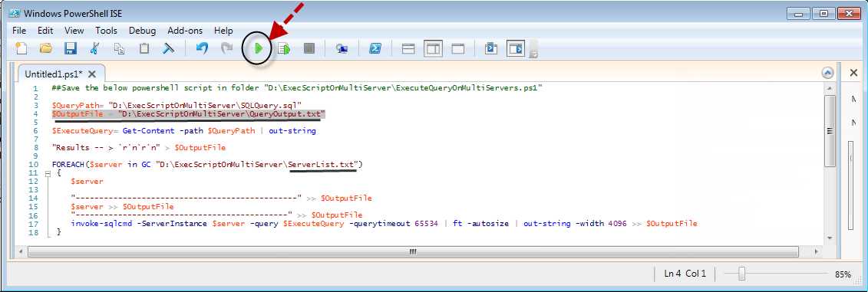Run the script with green play button
This screenshot has width=868, height=292.
tap(258, 49)
